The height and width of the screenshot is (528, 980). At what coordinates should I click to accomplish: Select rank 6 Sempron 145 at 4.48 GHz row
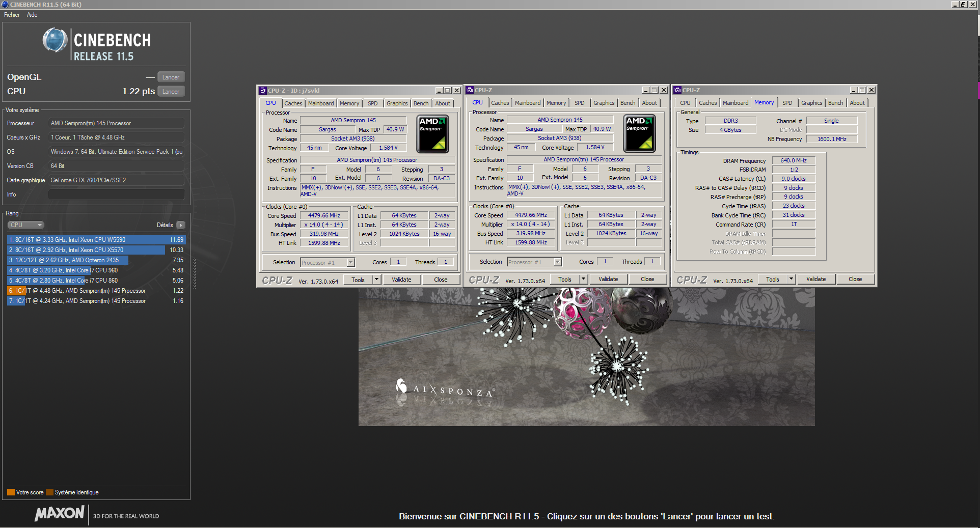[x=96, y=291]
